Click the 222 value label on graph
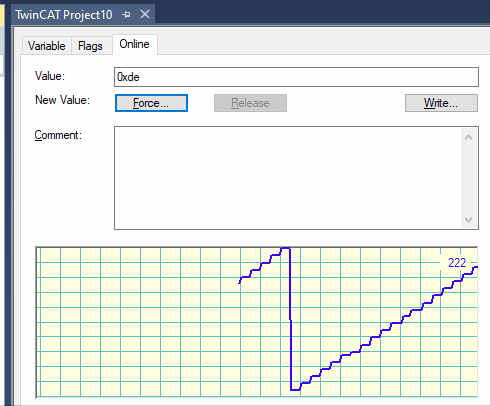Screen dimensions: 490x406 (x=457, y=263)
